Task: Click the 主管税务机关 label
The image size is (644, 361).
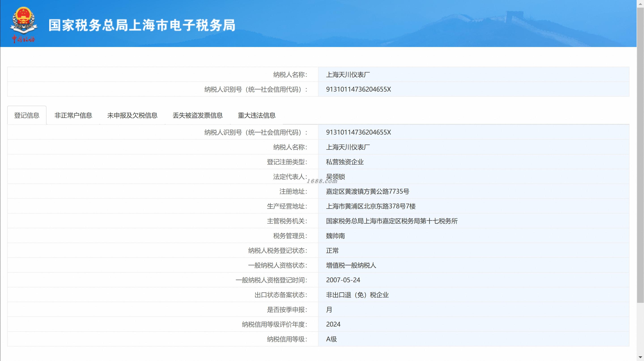Action: coord(287,221)
